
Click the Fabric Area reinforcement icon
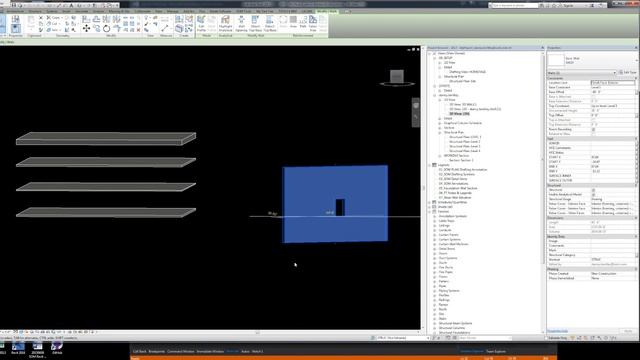pos(313,24)
